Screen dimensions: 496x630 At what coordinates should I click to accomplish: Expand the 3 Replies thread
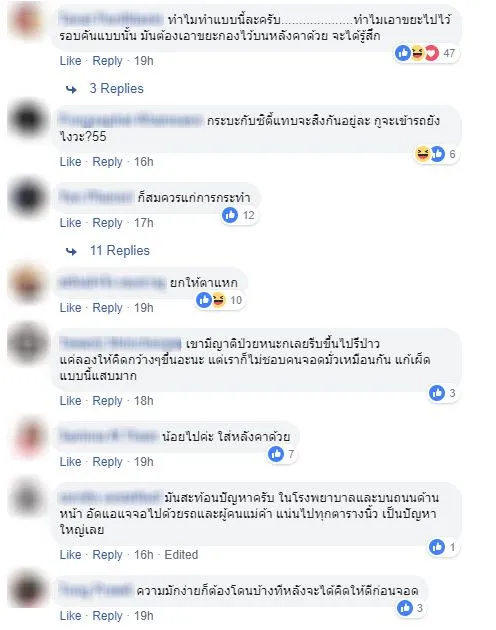[x=117, y=88]
